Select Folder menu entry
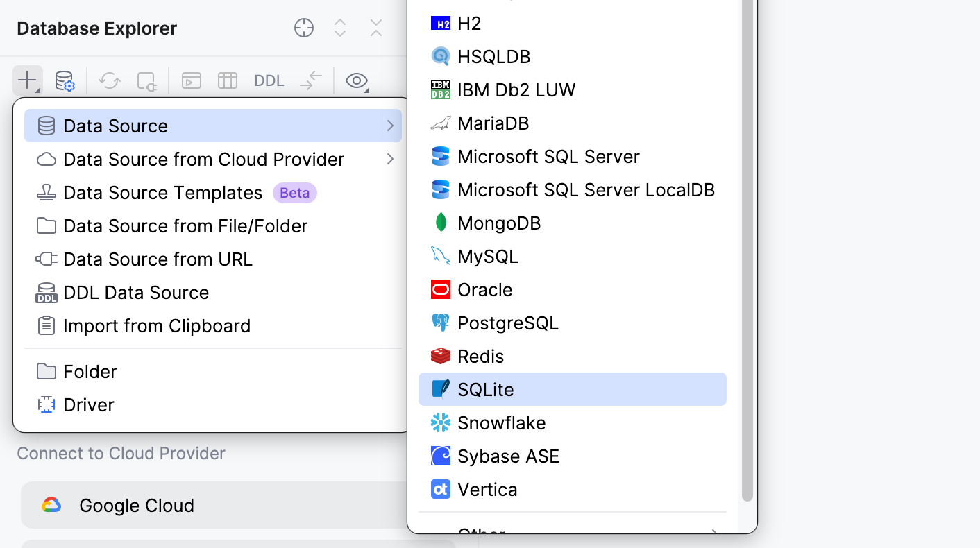The height and width of the screenshot is (548, 980). (213, 371)
